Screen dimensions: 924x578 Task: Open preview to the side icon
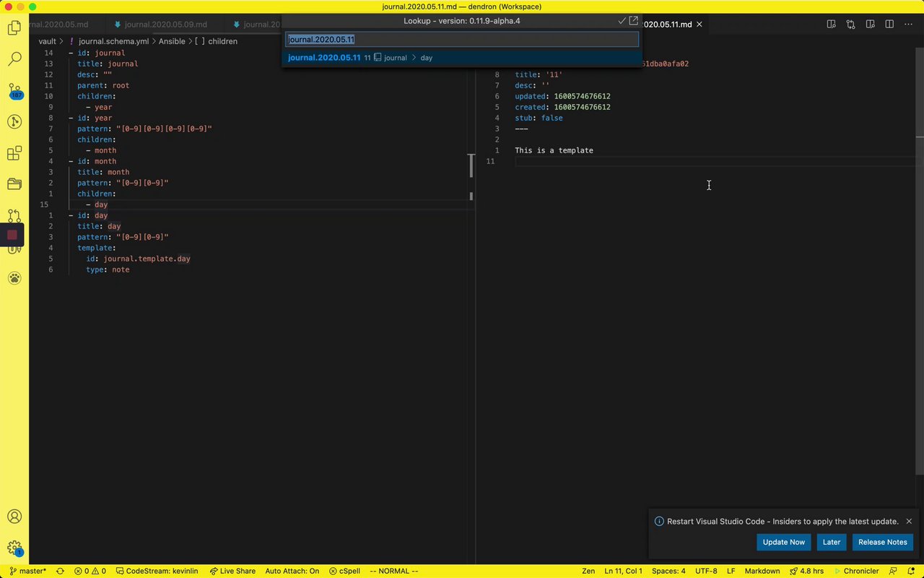(x=831, y=25)
